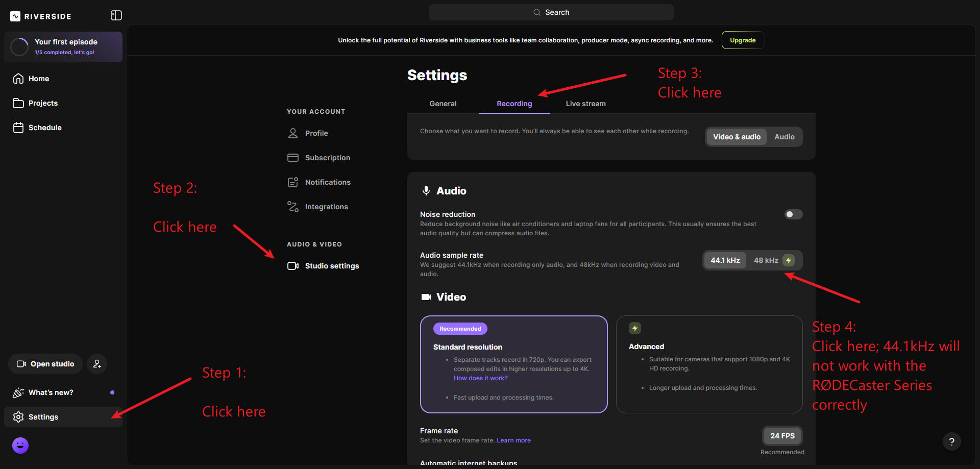Image resolution: width=980 pixels, height=469 pixels.
Task: Collapse the sidebar panel icon
Action: [x=116, y=15]
